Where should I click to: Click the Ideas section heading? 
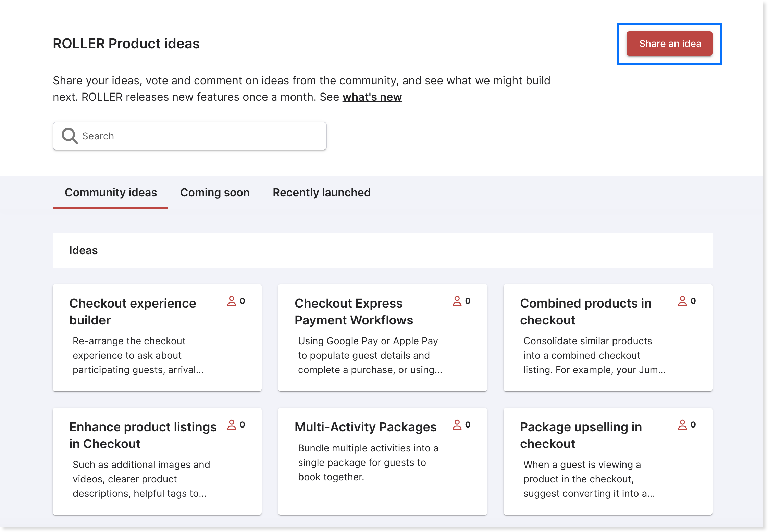point(83,250)
